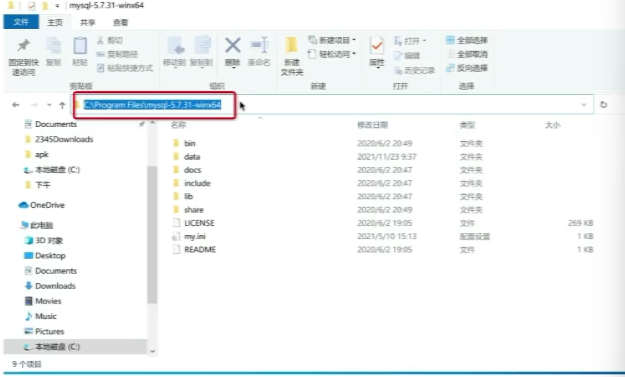Go back with the left arrow

click(16, 105)
